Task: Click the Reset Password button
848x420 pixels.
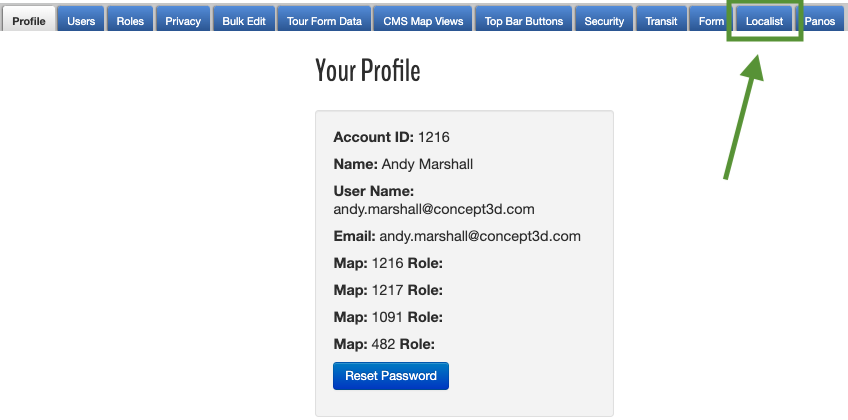Action: pyautogui.click(x=391, y=376)
